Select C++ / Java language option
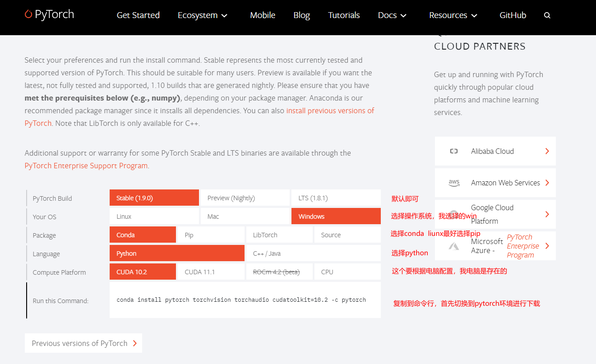Viewport: 596px width, 364px height. pos(314,253)
